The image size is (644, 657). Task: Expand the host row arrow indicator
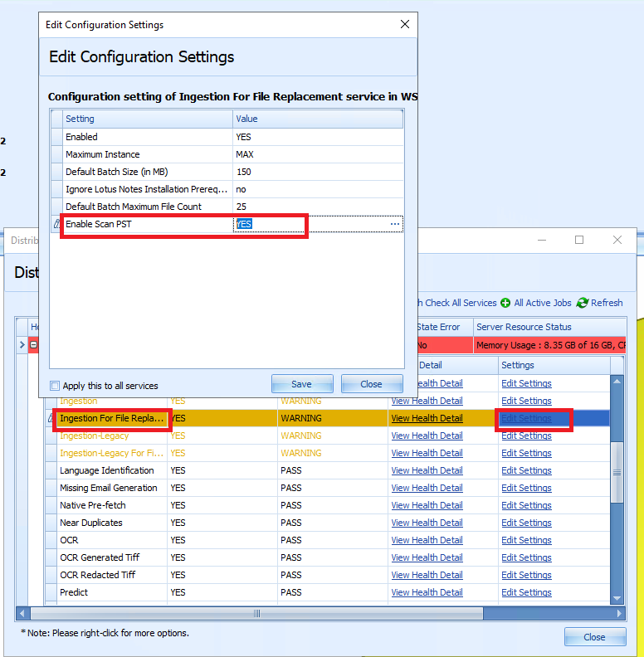22,345
